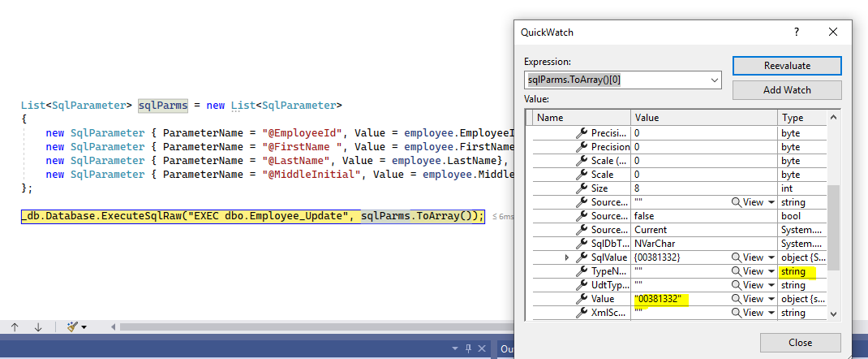Click the wrench icon on the Value row
868x359 pixels.
click(x=582, y=299)
